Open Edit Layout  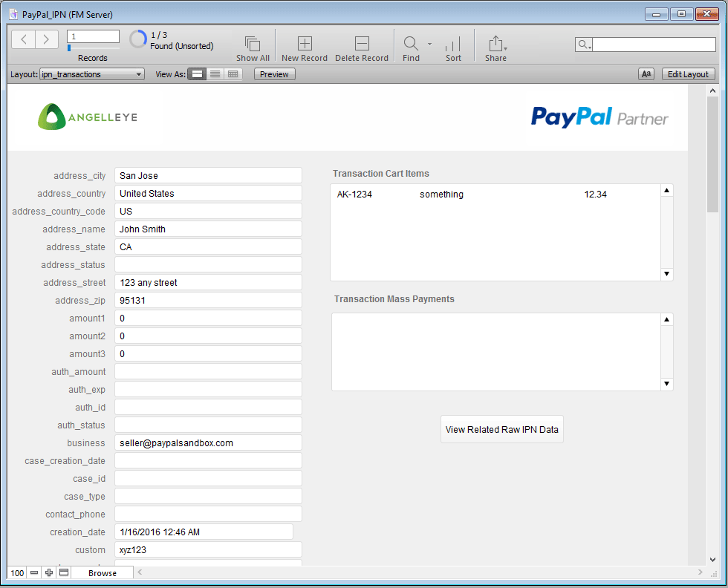[x=687, y=73]
